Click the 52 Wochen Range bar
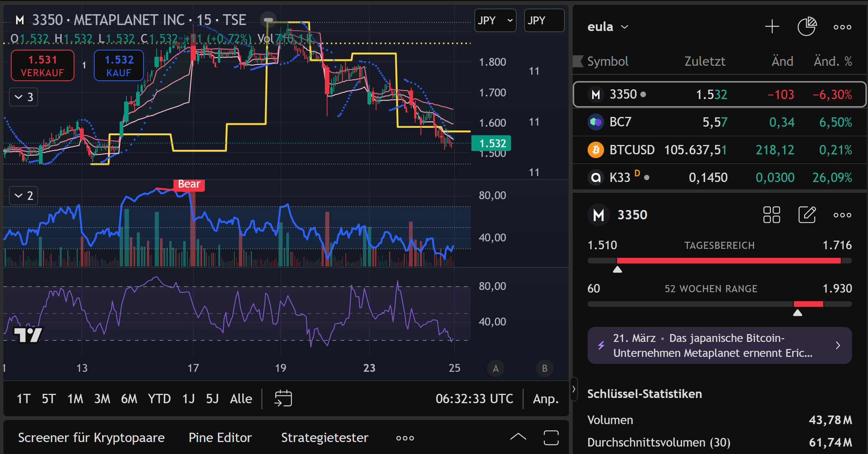The height and width of the screenshot is (454, 868). 720,304
